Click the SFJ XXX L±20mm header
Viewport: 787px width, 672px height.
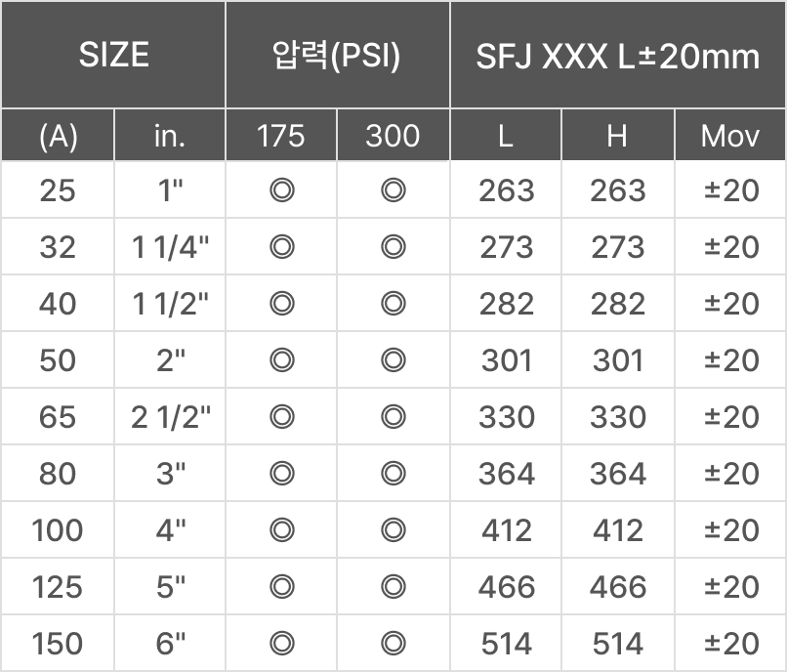pyautogui.click(x=618, y=55)
